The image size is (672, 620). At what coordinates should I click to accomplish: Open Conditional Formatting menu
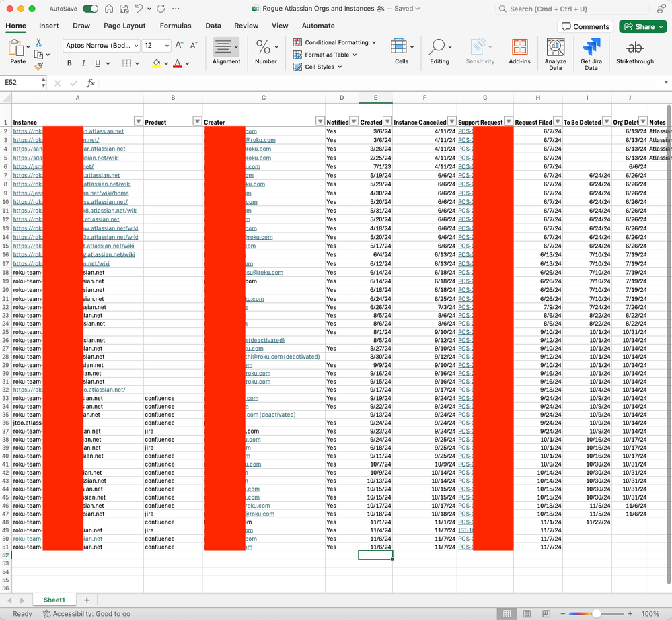pos(334,42)
